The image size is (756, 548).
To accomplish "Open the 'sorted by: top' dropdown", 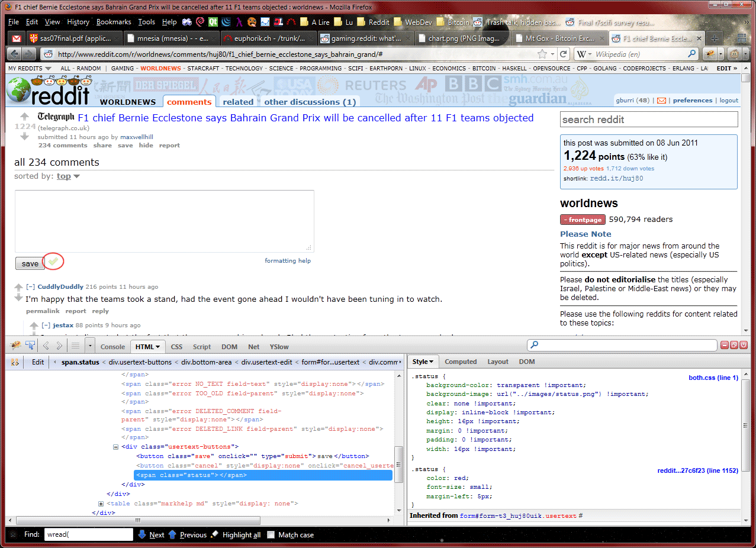I will coord(68,176).
